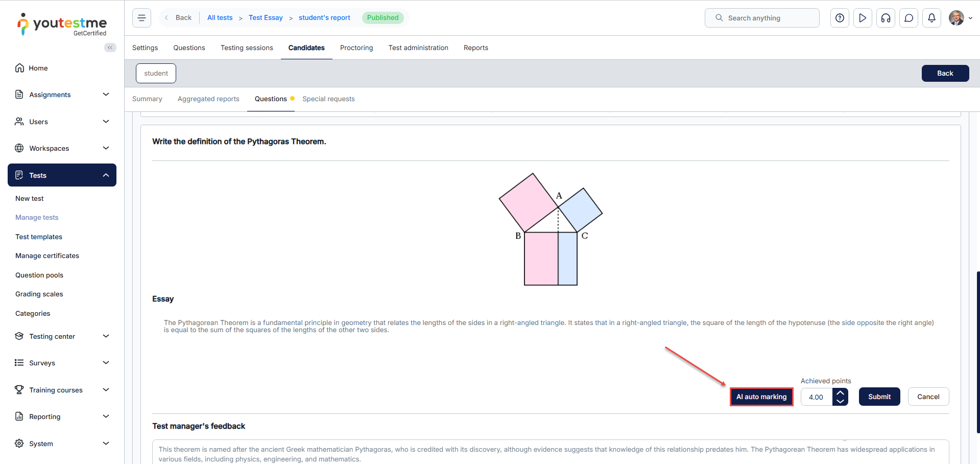The image size is (980, 464).
Task: Expand the Workspaces menu chevron
Action: point(106,148)
